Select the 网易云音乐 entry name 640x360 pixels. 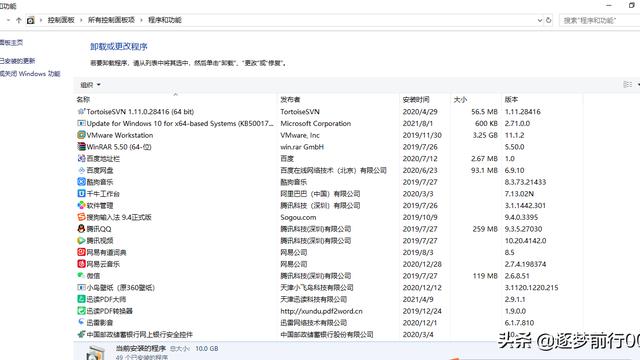(x=103, y=264)
